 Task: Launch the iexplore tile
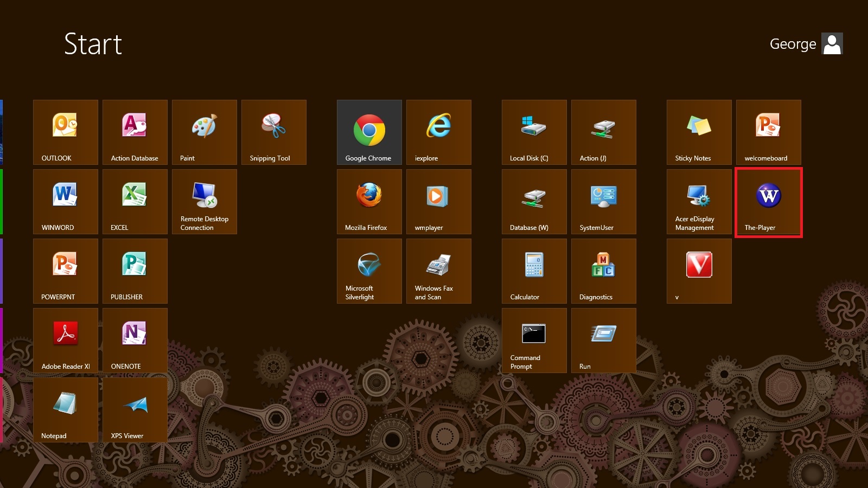click(x=439, y=132)
